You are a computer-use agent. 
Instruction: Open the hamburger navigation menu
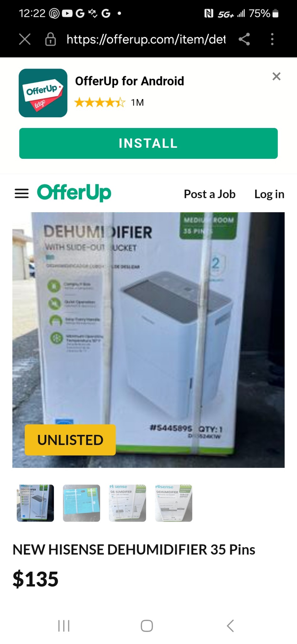coord(22,194)
